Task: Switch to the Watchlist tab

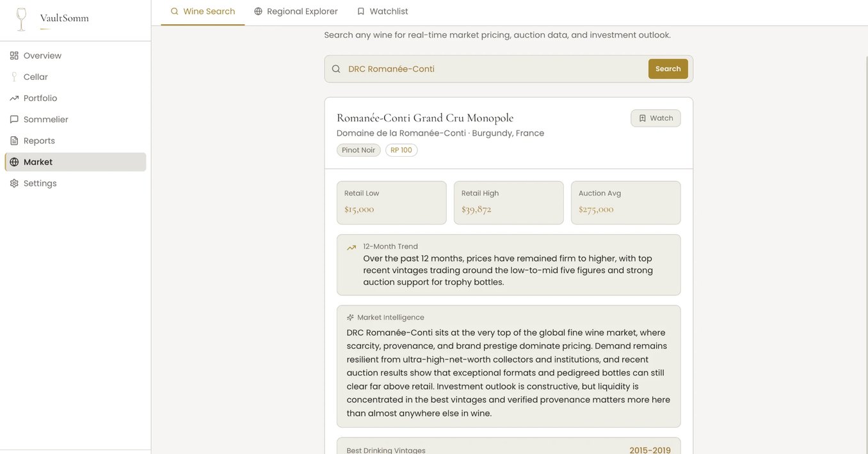Action: pos(382,12)
